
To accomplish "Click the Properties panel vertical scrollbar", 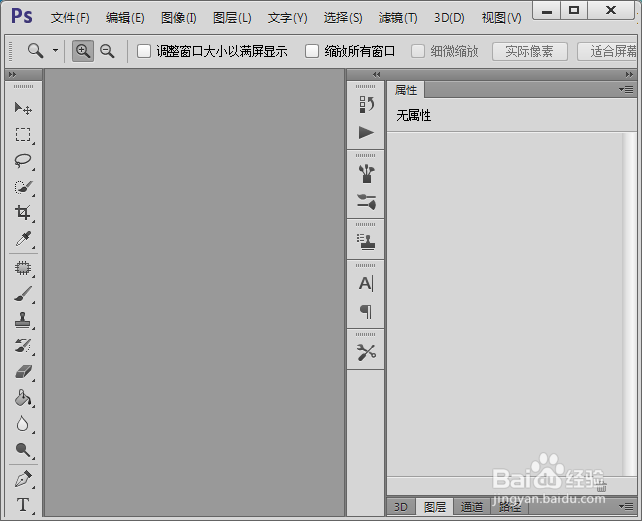I will point(628,304).
